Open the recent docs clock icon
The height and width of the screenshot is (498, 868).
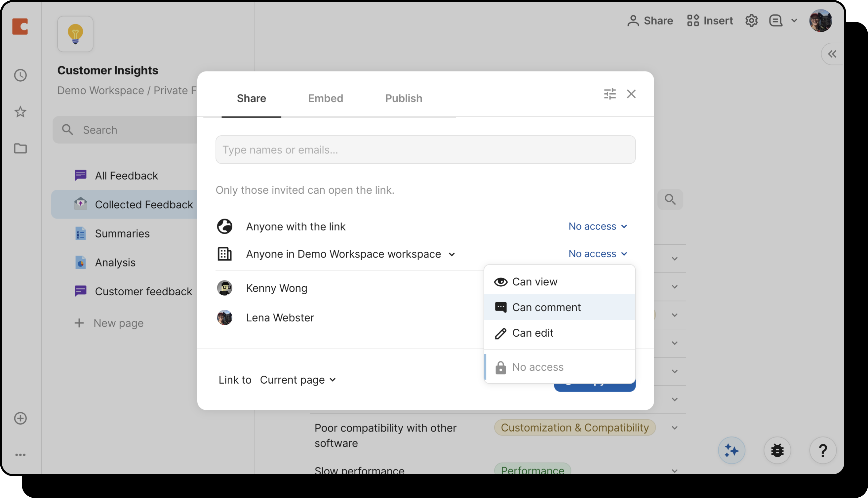point(20,75)
